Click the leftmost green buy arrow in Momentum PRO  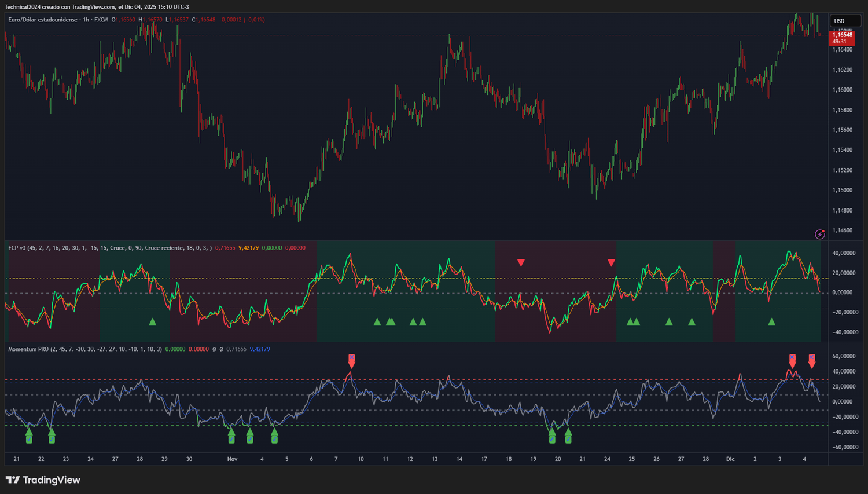(29, 434)
